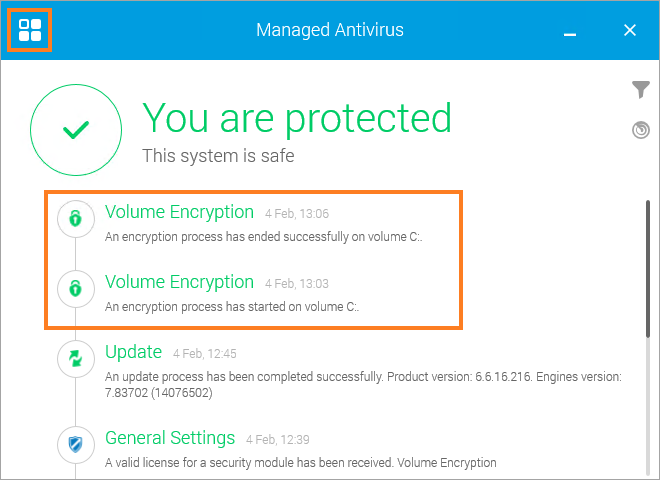Click the update completed product version description
The width and height of the screenshot is (660, 480).
click(x=363, y=384)
